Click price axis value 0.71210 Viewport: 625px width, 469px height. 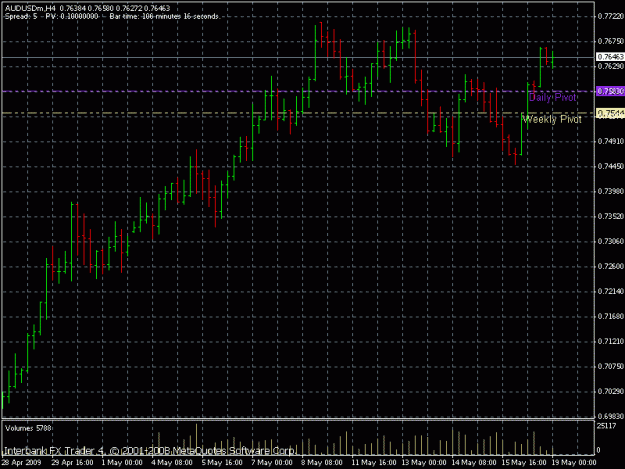tap(611, 341)
